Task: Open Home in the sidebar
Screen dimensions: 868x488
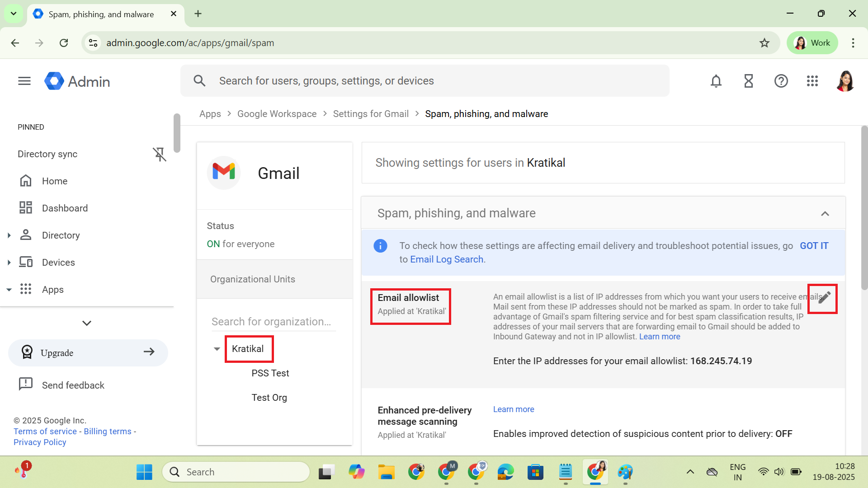Action: 55,181
